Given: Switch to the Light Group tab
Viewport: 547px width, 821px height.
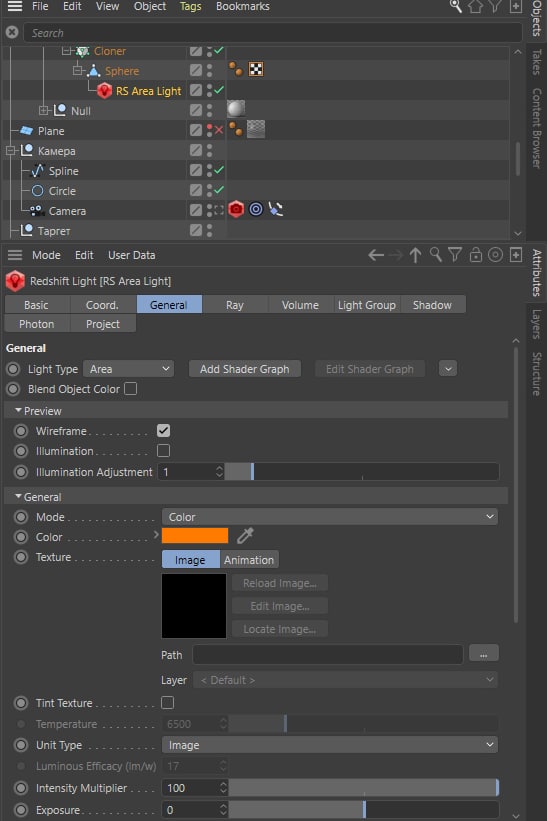Looking at the screenshot, I should pos(366,305).
